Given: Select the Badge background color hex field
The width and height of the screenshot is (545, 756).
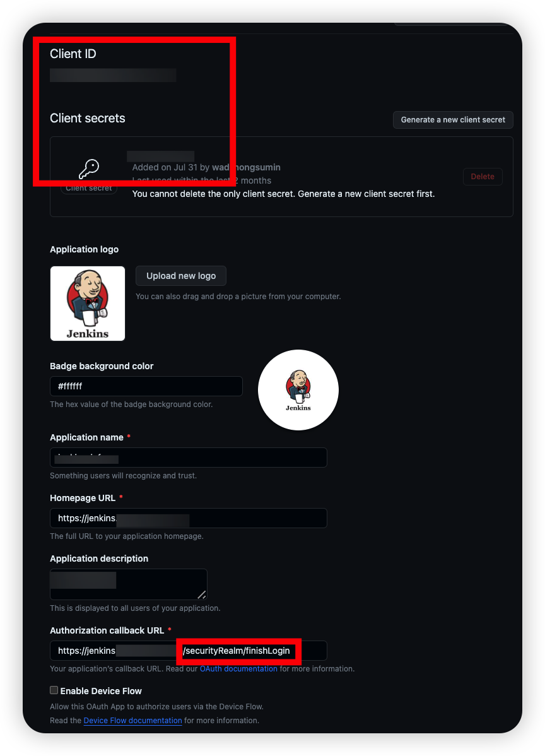Looking at the screenshot, I should tap(146, 386).
